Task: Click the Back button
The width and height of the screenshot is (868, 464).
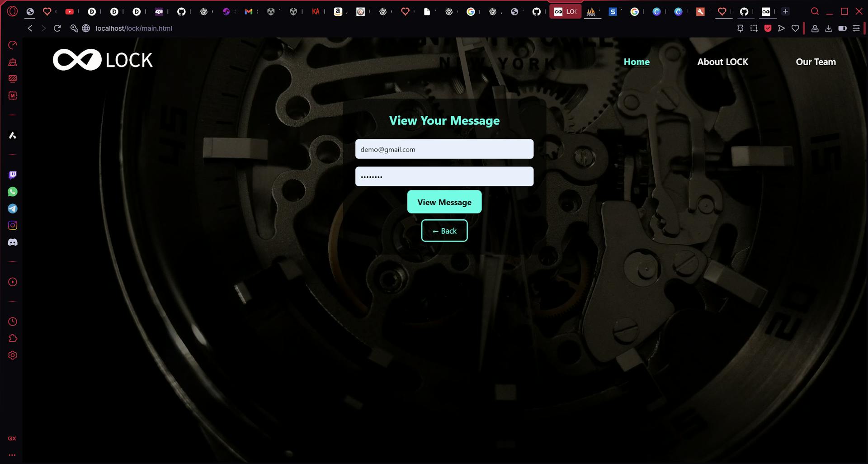Action: [444, 231]
